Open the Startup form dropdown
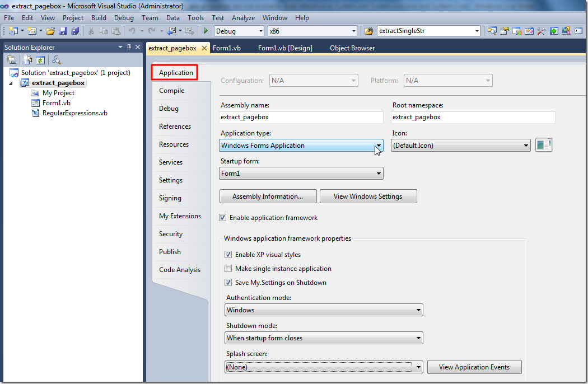 pos(301,174)
